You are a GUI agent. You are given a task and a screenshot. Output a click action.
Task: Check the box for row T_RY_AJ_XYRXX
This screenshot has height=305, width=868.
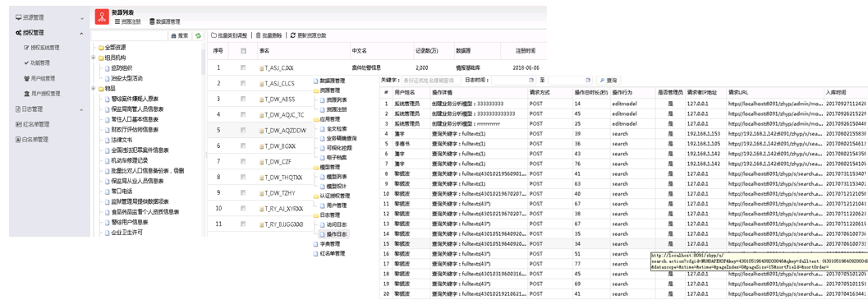243,209
